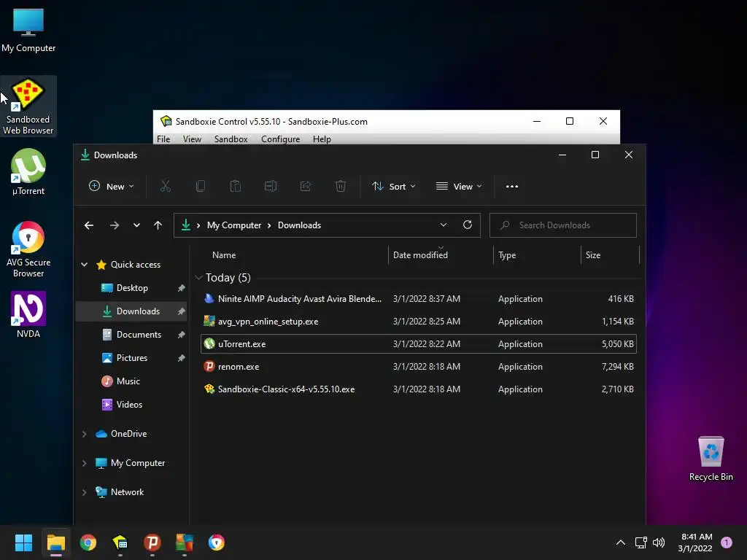Refresh the Downloads folder view
The image size is (747, 560).
468,225
